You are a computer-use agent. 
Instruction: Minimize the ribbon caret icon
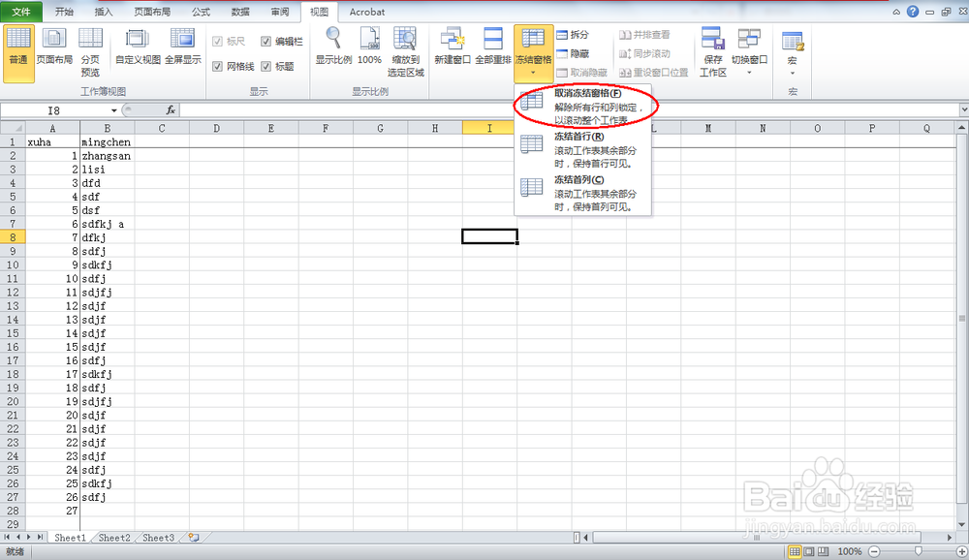tap(896, 12)
